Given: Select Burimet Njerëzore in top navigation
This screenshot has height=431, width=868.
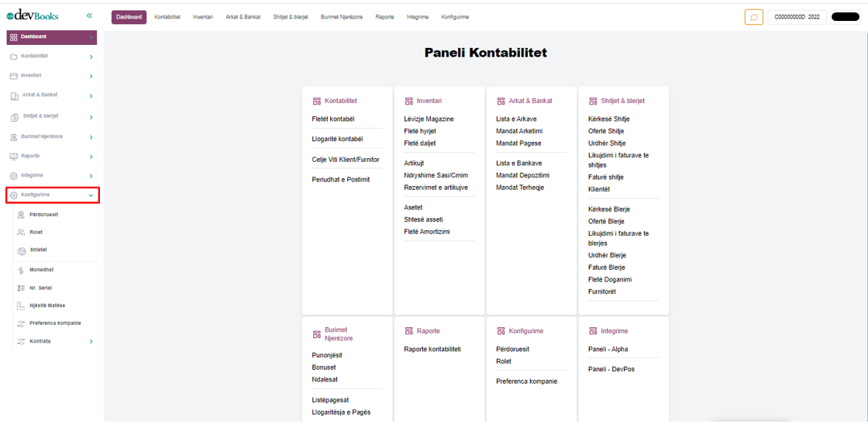Looking at the screenshot, I should [342, 17].
